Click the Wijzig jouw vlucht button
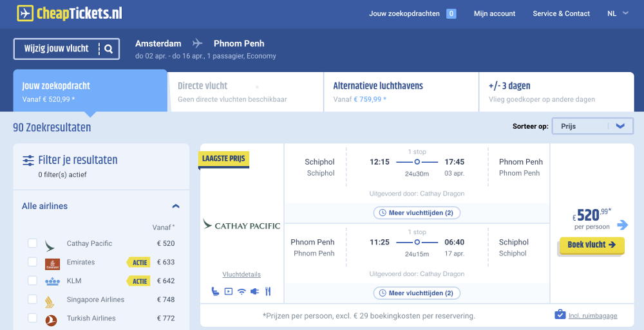The height and width of the screenshot is (330, 644). (x=66, y=49)
